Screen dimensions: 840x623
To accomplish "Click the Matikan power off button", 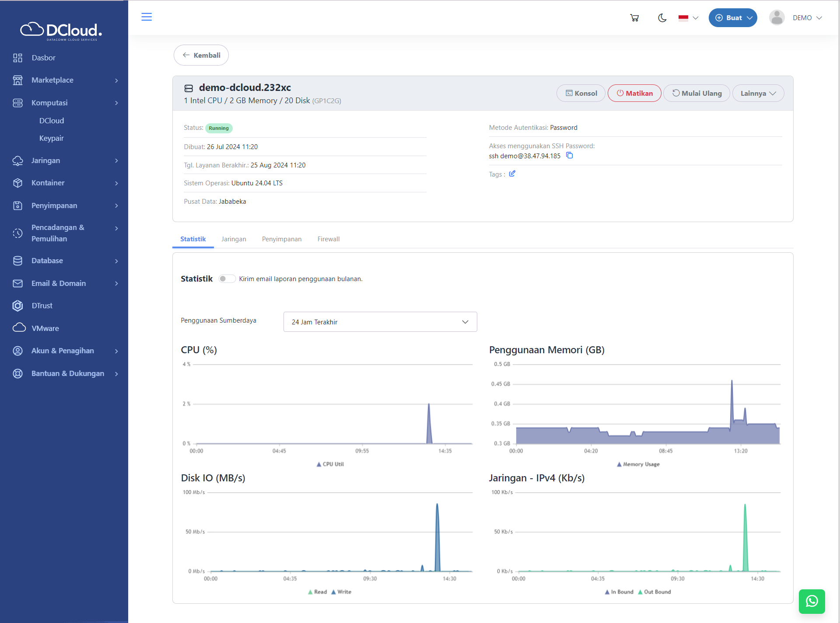I will (634, 93).
